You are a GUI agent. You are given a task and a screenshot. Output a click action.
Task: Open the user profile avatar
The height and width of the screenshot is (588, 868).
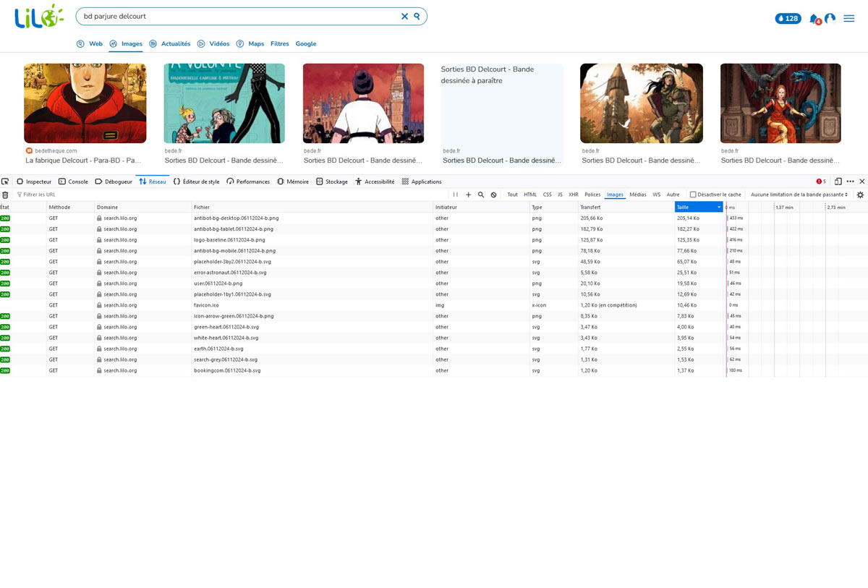[830, 18]
